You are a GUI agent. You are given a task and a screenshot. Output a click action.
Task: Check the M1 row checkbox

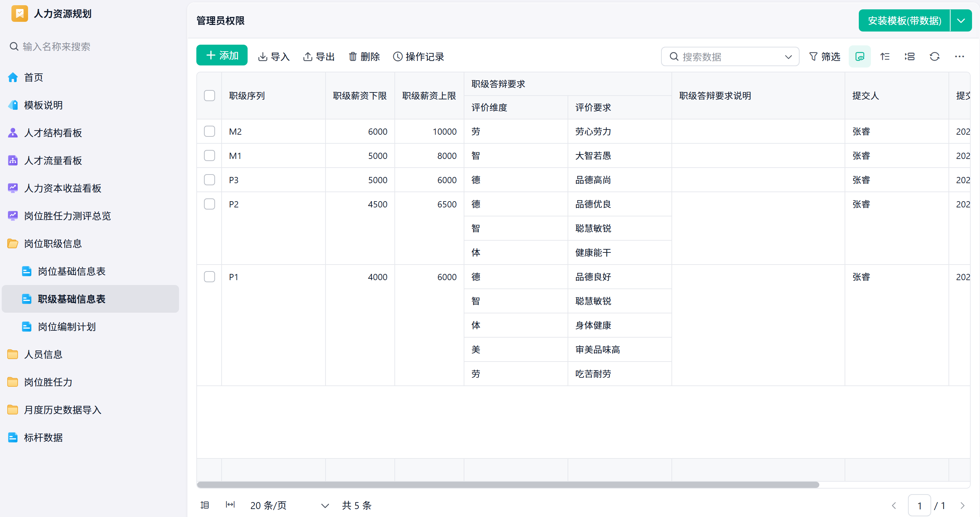(x=210, y=155)
